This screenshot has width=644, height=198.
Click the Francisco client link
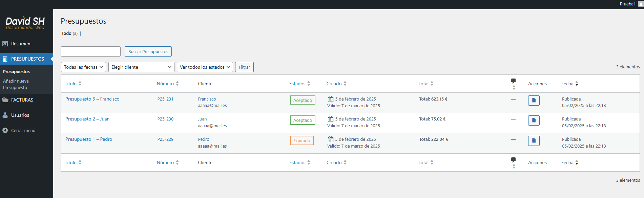[x=207, y=99]
